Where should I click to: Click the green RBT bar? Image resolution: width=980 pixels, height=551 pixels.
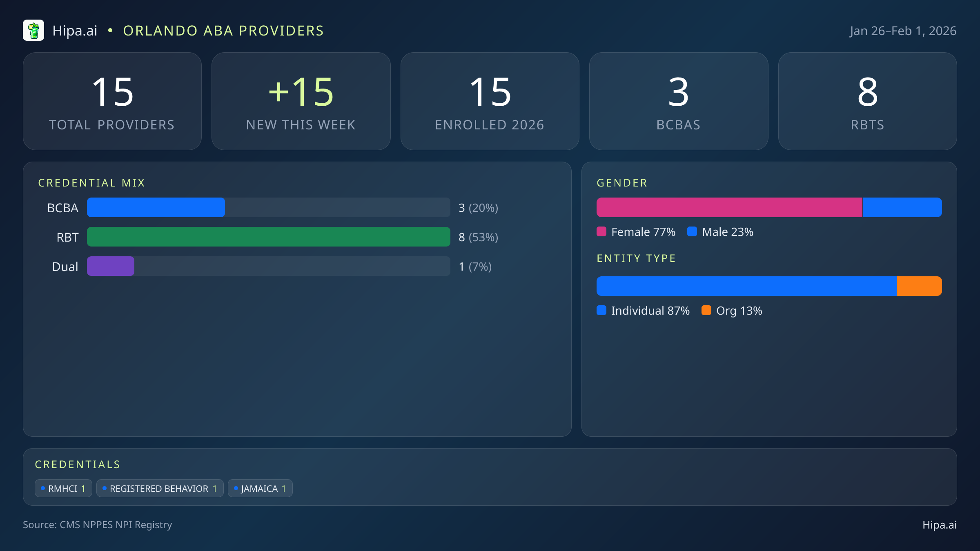[268, 237]
